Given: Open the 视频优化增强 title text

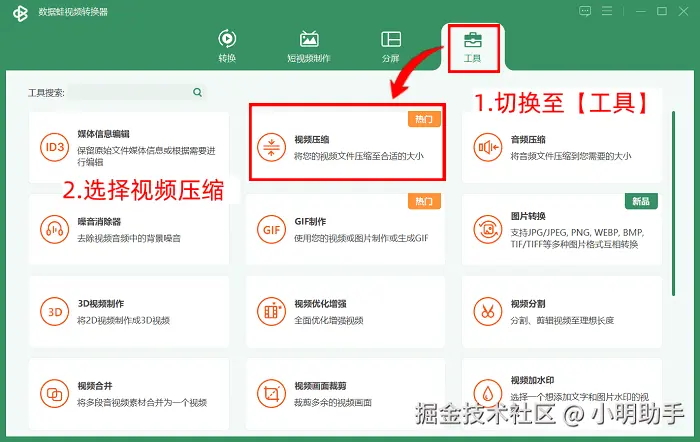Looking at the screenshot, I should point(321,304).
